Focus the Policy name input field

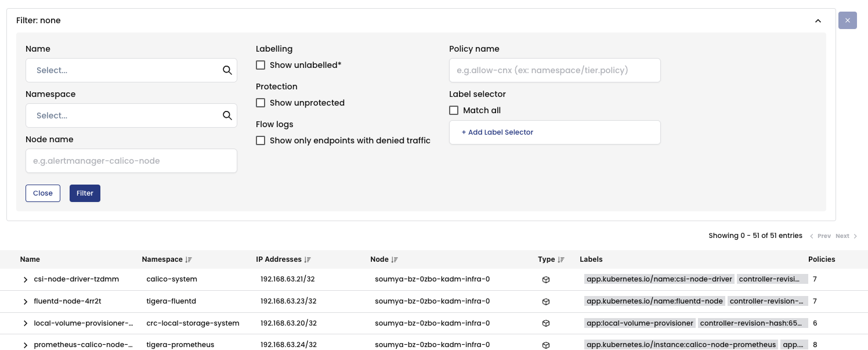(555, 70)
